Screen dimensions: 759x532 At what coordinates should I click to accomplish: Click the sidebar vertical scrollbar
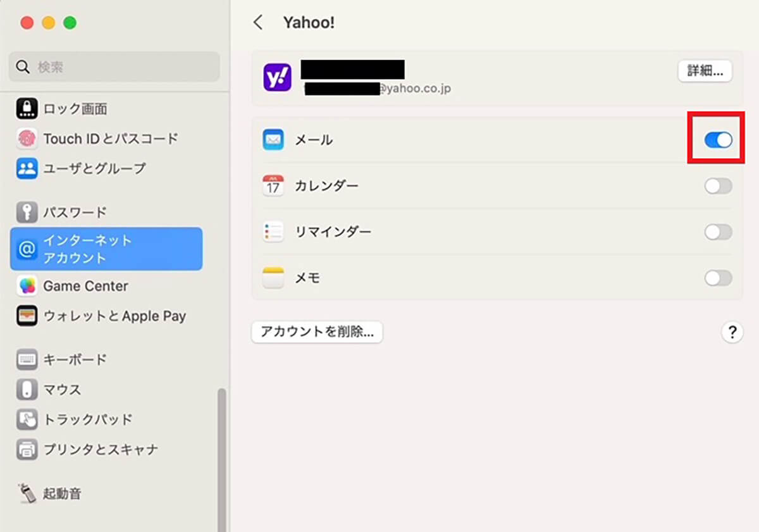[221, 459]
